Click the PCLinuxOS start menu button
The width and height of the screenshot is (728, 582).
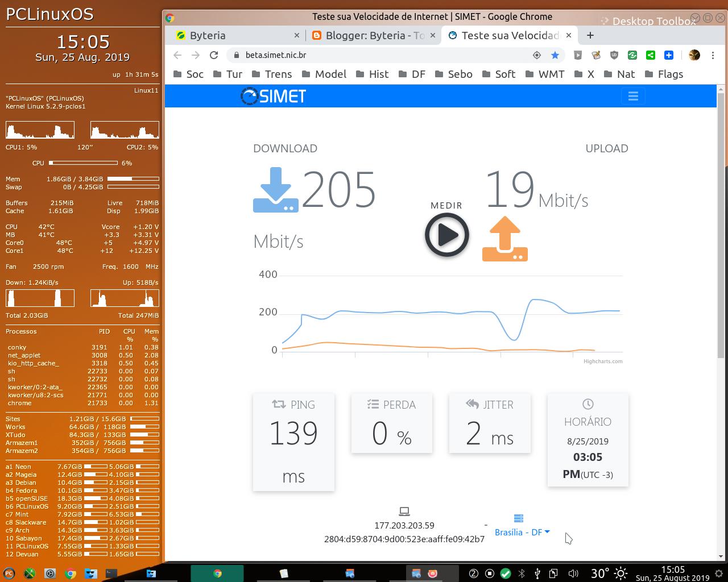click(9, 573)
